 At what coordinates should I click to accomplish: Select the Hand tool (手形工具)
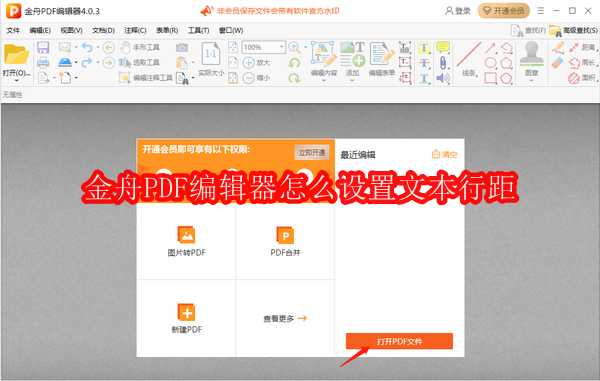click(140, 47)
